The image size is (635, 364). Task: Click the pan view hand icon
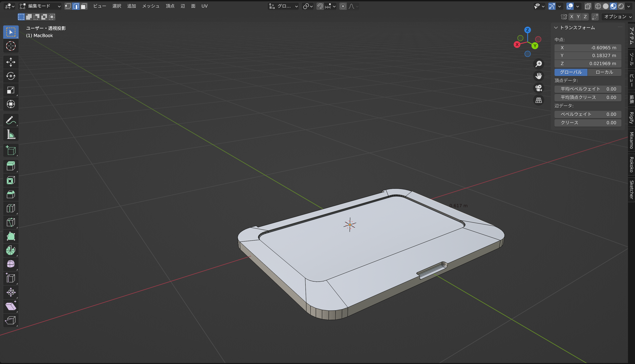pos(539,76)
